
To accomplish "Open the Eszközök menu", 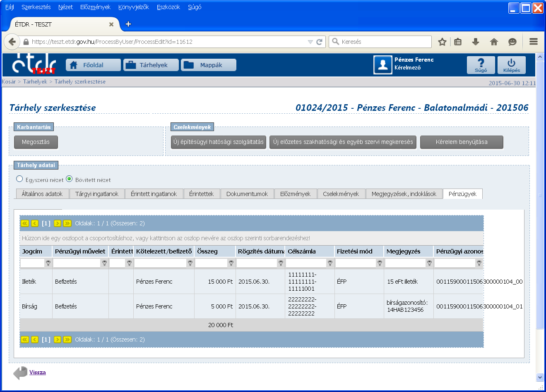I will pos(168,7).
